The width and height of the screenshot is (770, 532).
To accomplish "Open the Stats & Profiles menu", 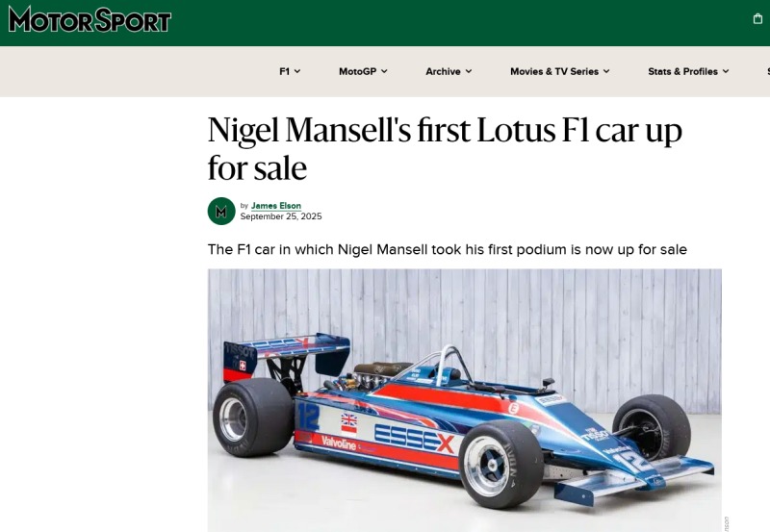I will pos(682,71).
